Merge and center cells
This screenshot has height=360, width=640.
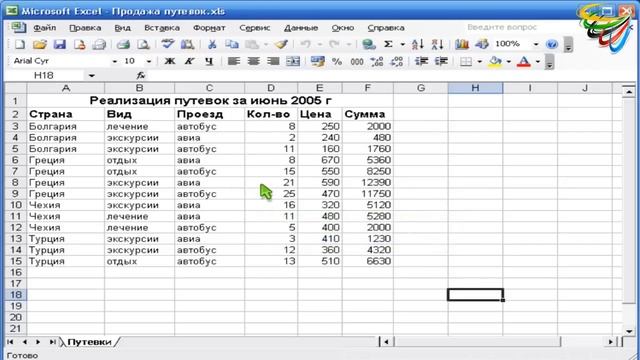click(x=293, y=62)
